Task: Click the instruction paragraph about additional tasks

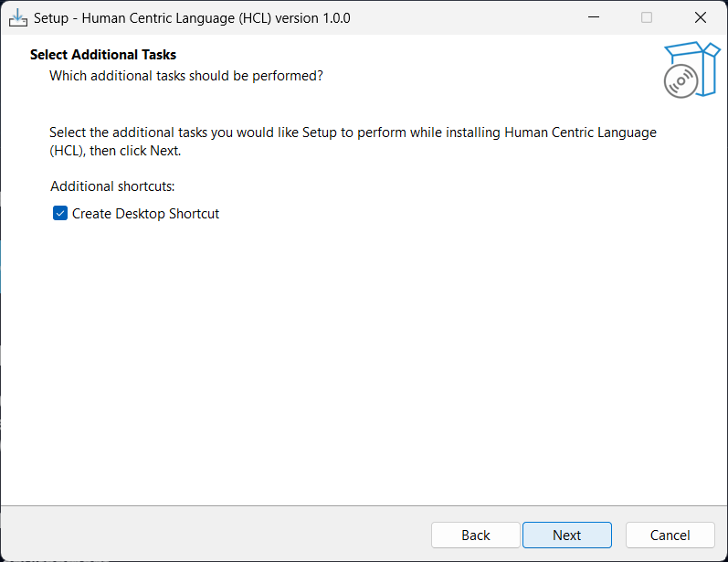Action: [353, 142]
